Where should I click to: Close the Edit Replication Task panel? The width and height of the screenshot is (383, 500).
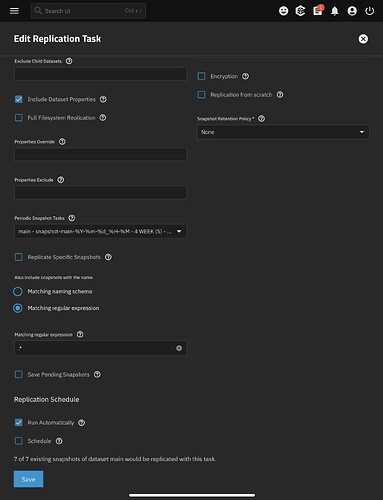pos(363,39)
